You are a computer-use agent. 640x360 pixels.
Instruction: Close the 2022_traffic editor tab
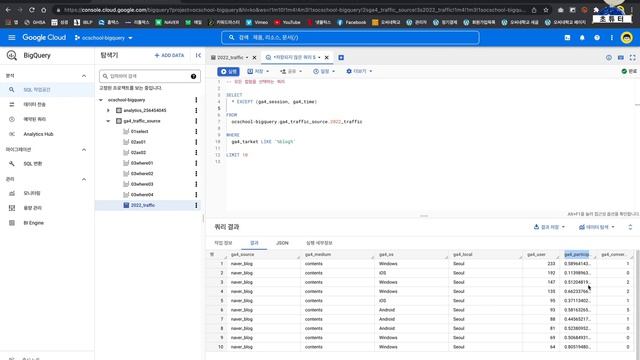point(254,58)
